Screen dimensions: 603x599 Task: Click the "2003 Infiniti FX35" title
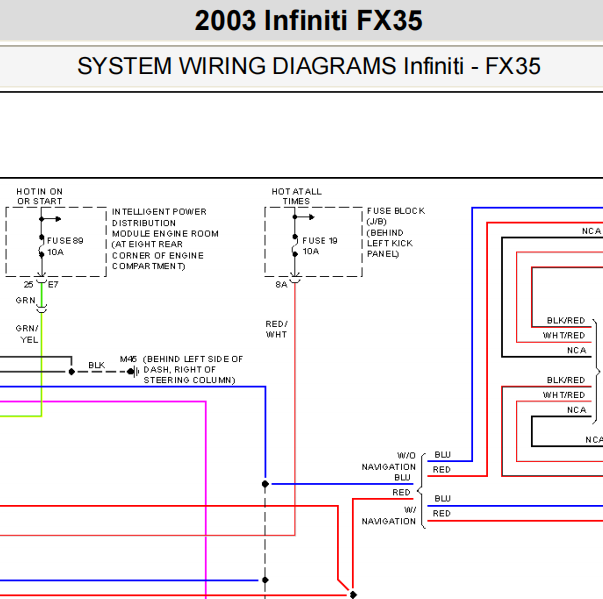[308, 20]
